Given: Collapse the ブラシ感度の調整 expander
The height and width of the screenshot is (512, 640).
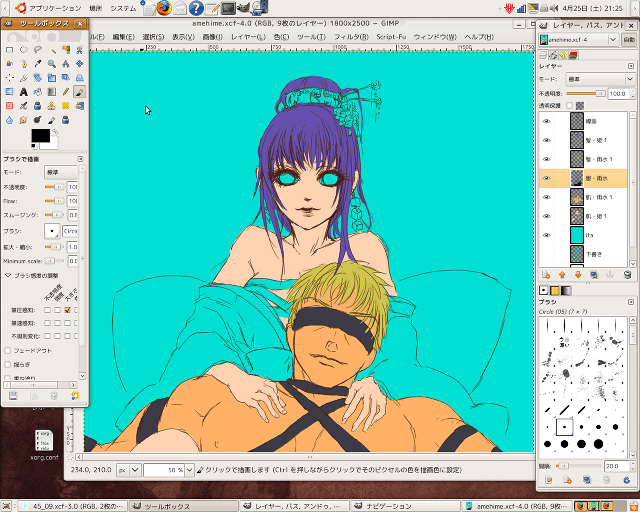Looking at the screenshot, I should [8, 276].
